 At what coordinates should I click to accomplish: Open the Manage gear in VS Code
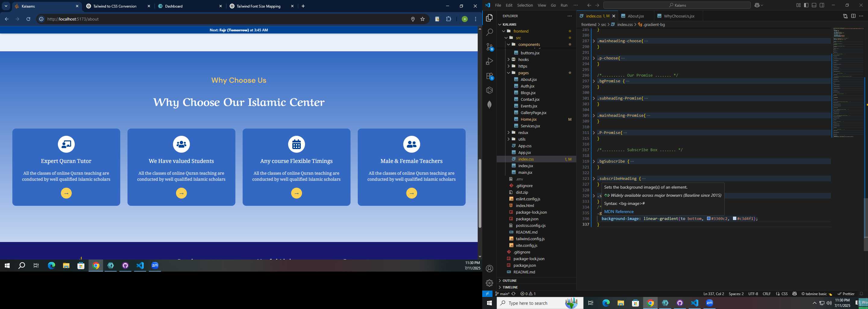(x=489, y=283)
